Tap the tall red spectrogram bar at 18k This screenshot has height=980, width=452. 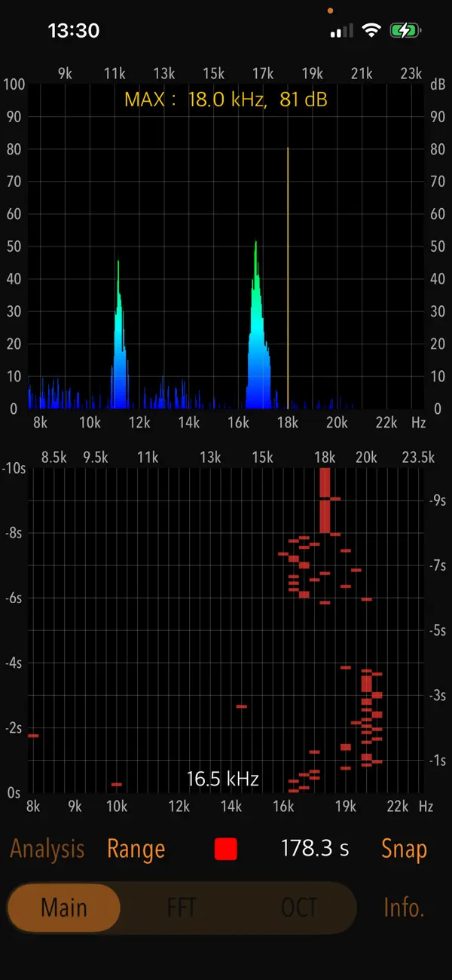click(325, 500)
